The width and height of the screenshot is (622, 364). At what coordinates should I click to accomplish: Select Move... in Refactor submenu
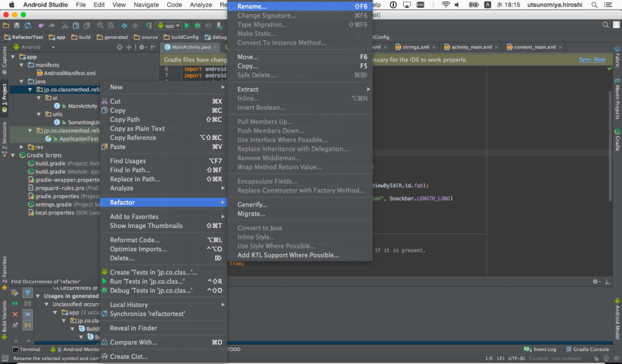[300, 57]
